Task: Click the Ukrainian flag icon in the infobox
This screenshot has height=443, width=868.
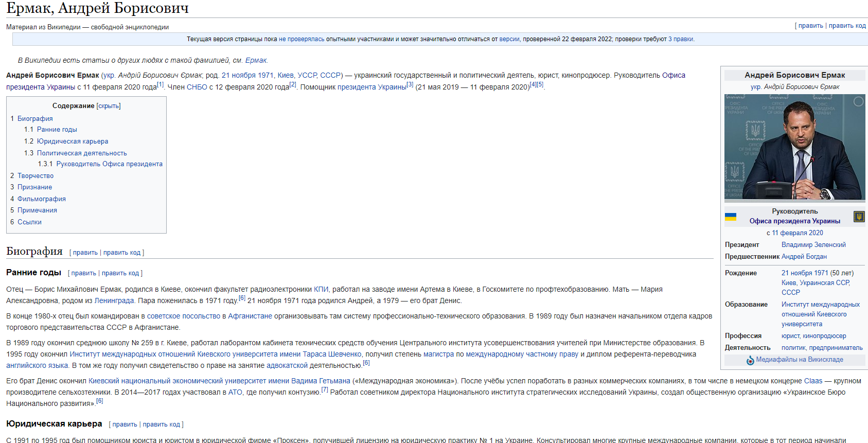Action: click(x=731, y=217)
